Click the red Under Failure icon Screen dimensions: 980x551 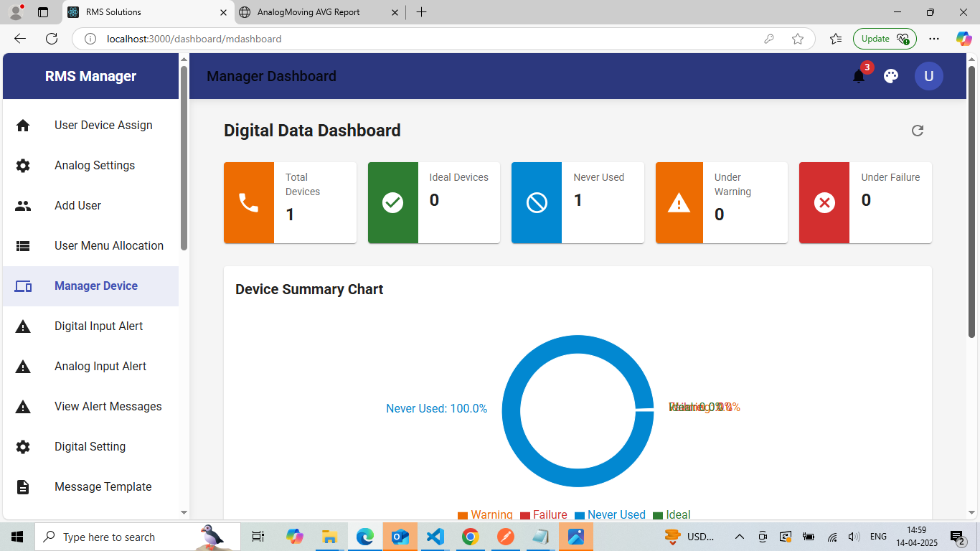coord(824,203)
